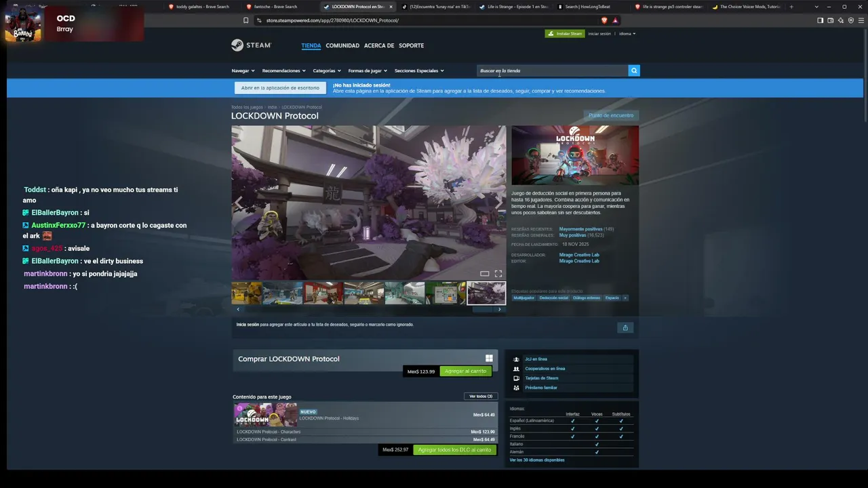
Task: Click the Cooperativos en línea category icon
Action: click(516, 369)
